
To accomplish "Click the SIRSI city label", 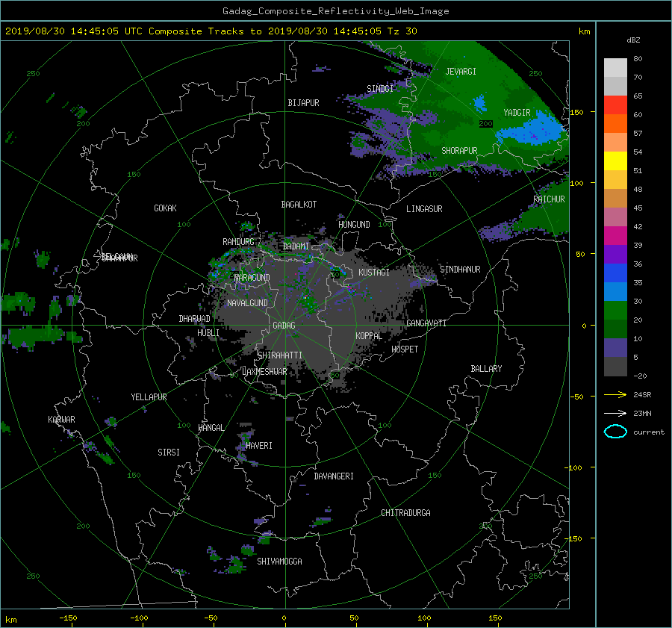I will coord(169,453).
